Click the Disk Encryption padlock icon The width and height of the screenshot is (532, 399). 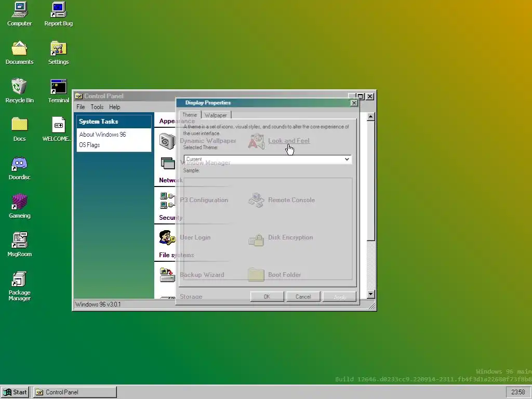click(x=256, y=240)
